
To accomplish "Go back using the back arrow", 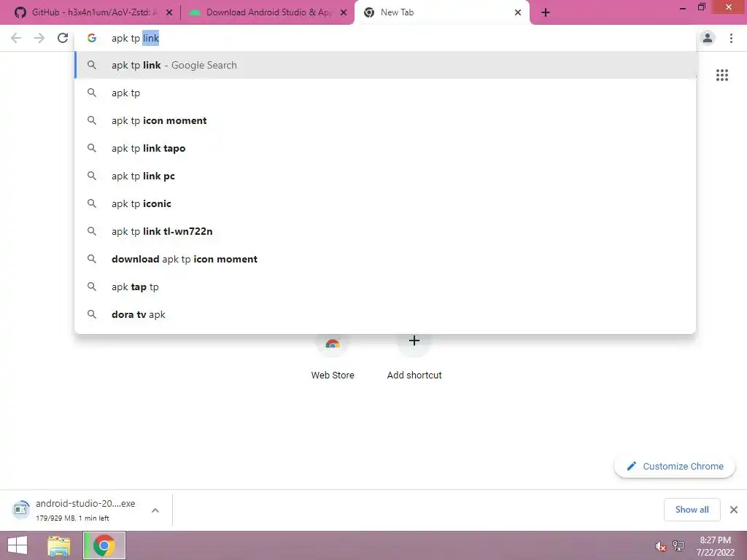I will [16, 38].
